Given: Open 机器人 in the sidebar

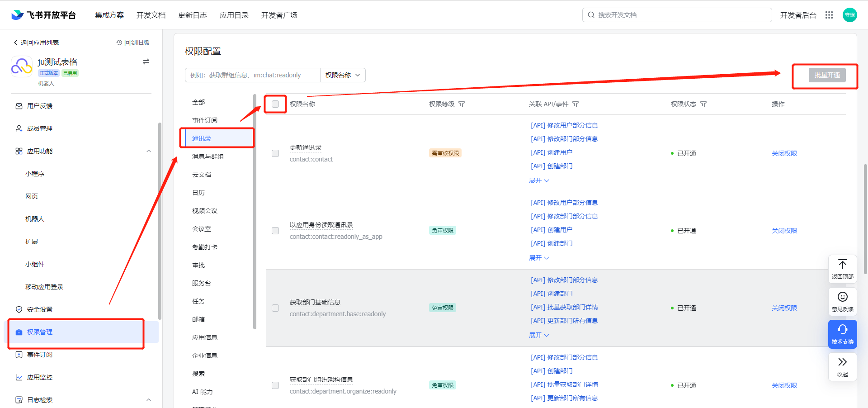Looking at the screenshot, I should coord(35,219).
